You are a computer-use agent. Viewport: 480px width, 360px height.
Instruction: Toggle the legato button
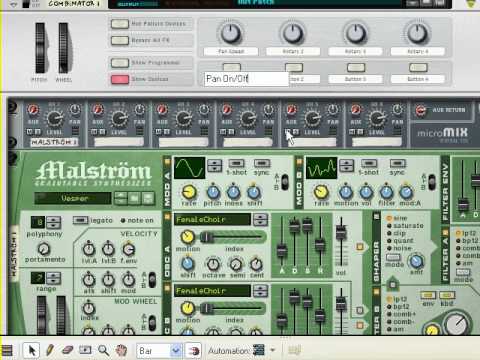point(80,220)
